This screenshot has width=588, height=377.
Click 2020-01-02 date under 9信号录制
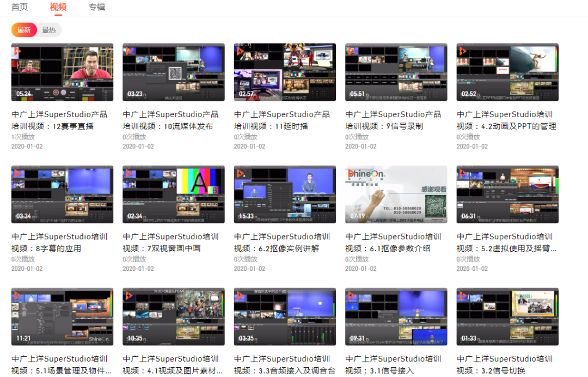pos(361,147)
